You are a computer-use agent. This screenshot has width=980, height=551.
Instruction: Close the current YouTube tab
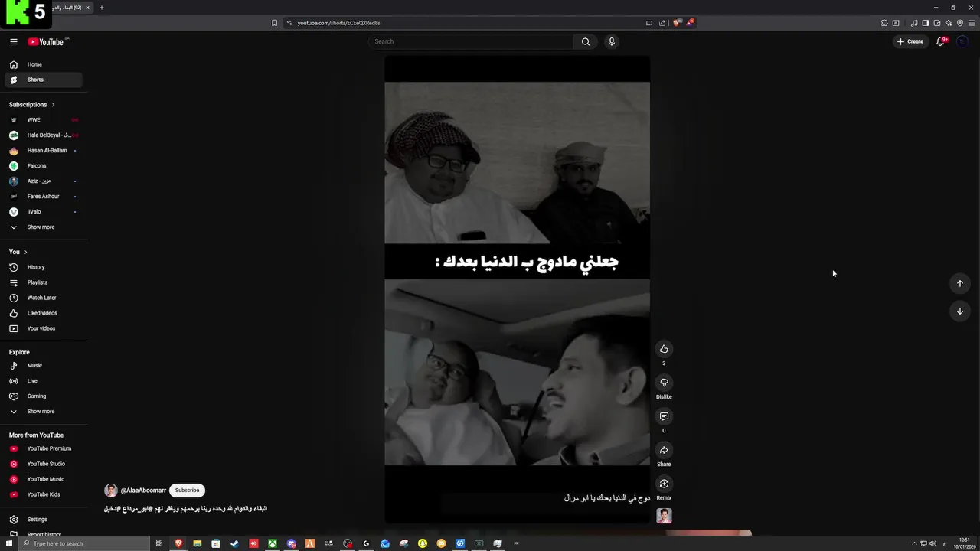coord(87,8)
